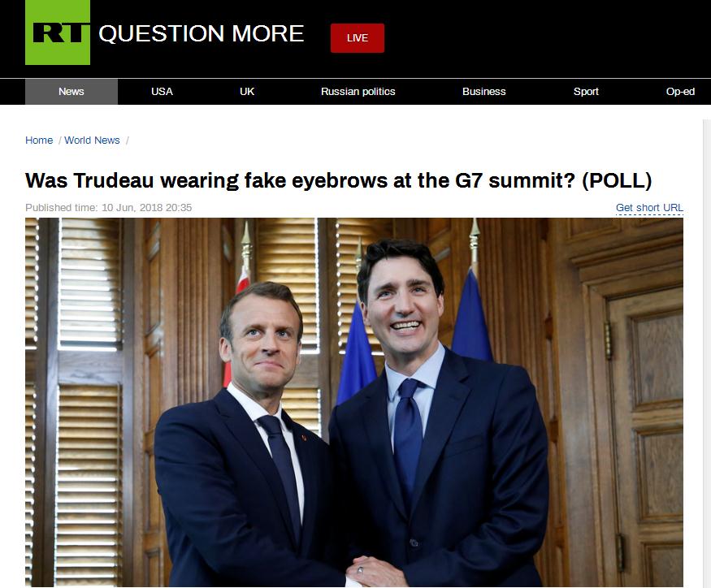The width and height of the screenshot is (711, 588).
Task: Click the published time stamp
Action: [x=109, y=208]
